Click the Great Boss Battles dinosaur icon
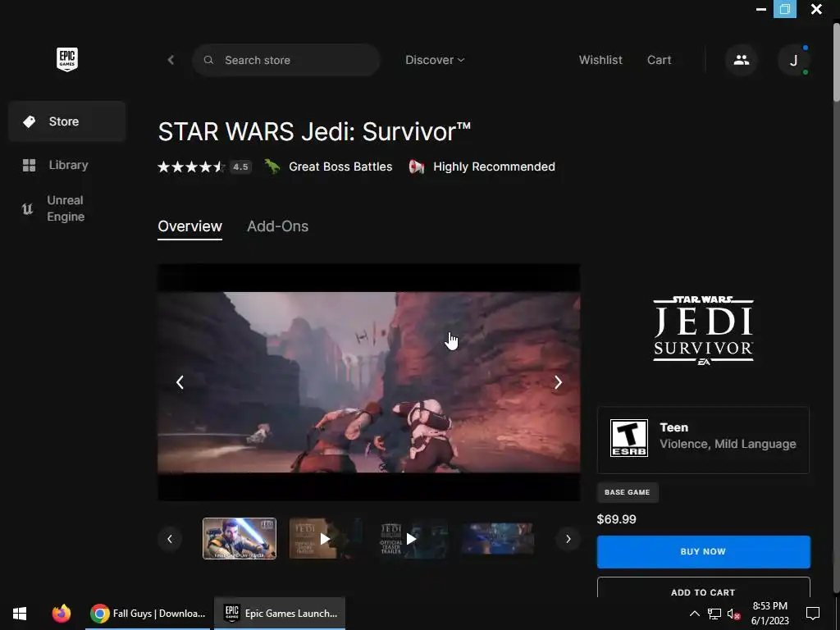This screenshot has height=630, width=840. coord(272,167)
